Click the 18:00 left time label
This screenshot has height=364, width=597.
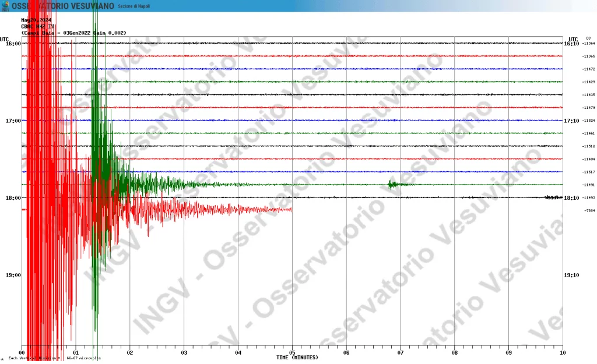point(13,198)
